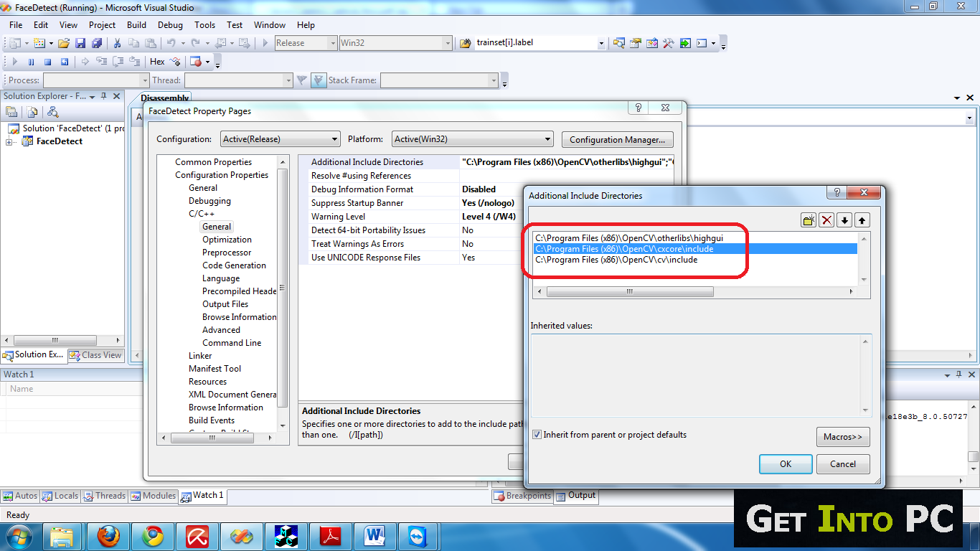Open the Configuration dropdown
This screenshot has height=551, width=980.
(x=278, y=139)
